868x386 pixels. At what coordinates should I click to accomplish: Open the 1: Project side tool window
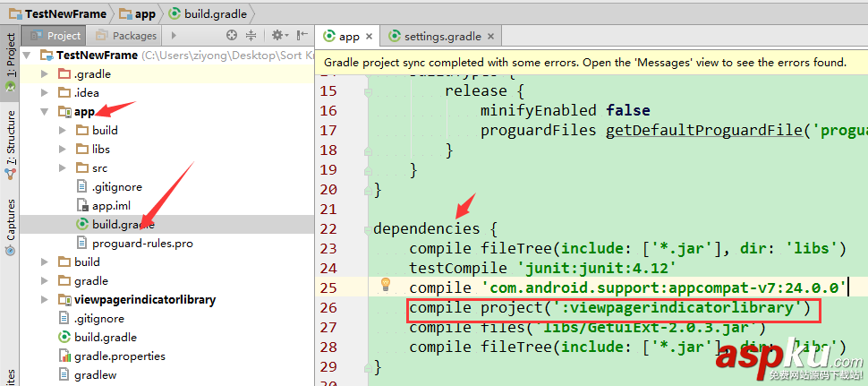click(x=10, y=62)
